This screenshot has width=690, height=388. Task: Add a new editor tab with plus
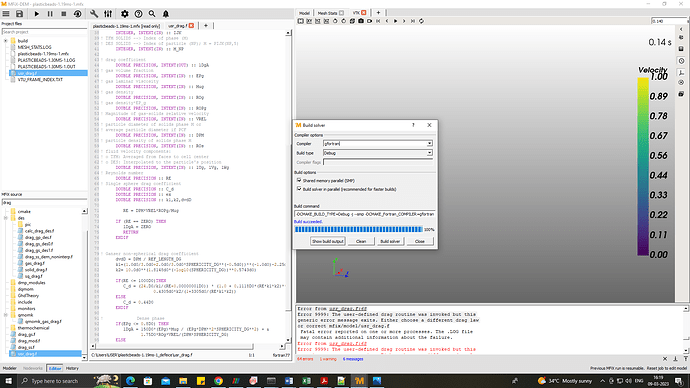pyautogui.click(x=206, y=26)
